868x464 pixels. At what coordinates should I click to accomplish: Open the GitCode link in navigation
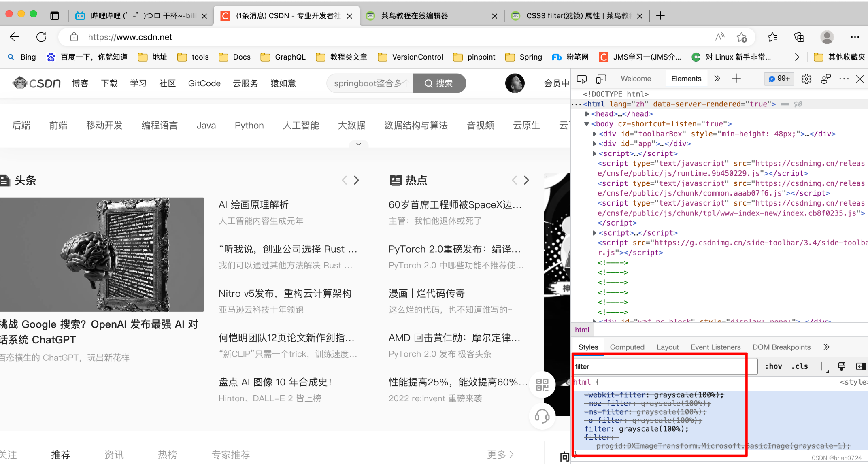click(204, 83)
